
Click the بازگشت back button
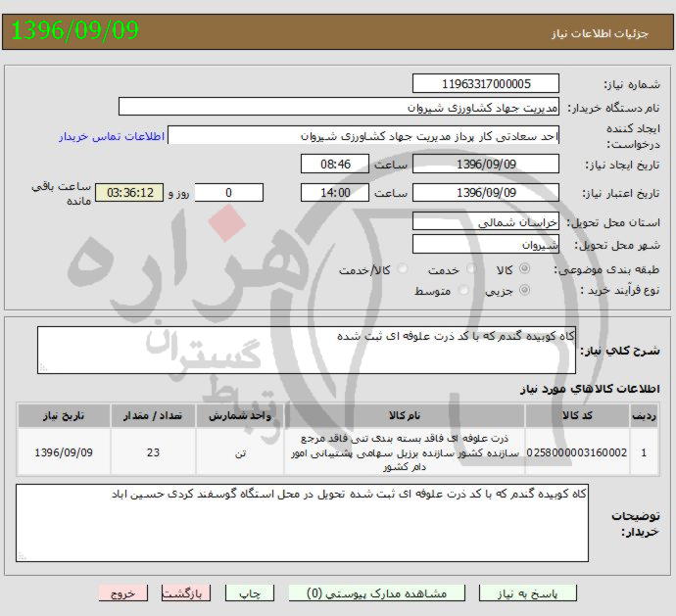click(x=186, y=593)
